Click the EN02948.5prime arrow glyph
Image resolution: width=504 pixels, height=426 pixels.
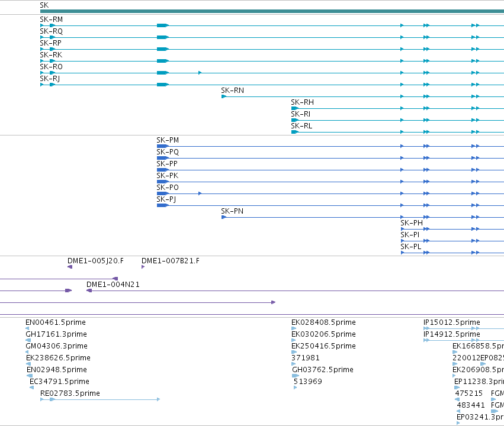[x=30, y=376]
